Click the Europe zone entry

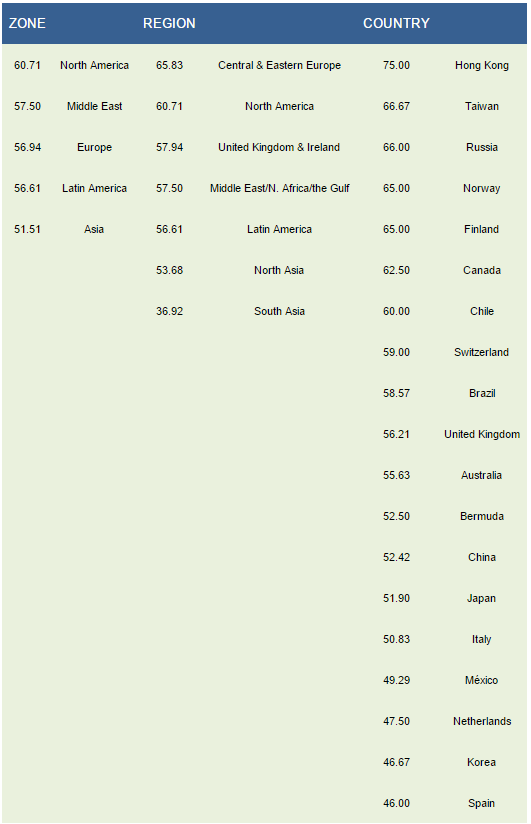[x=95, y=147]
